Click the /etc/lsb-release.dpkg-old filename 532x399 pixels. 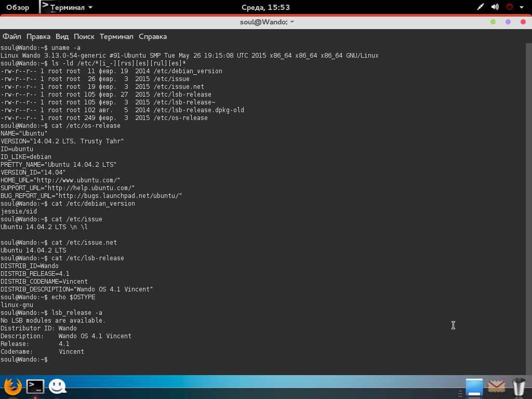199,110
